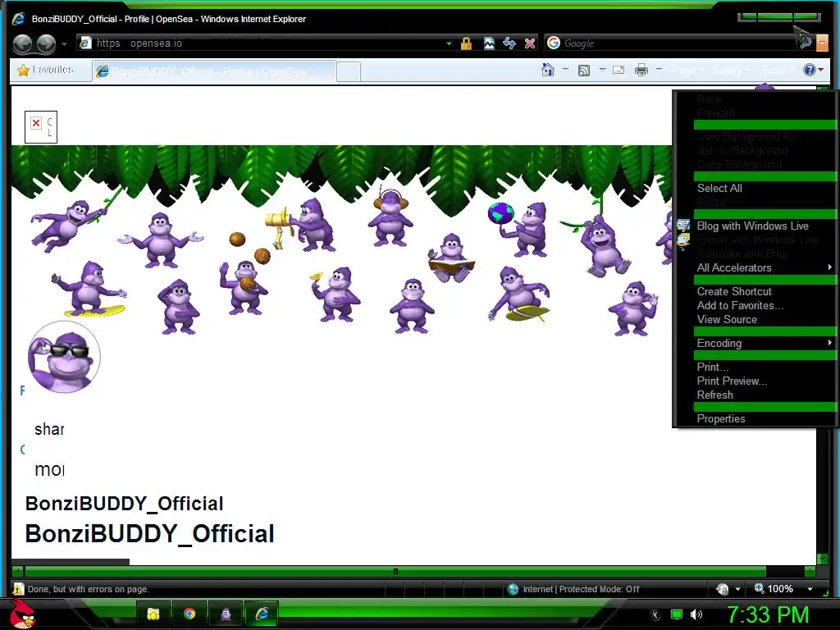
Task: Open the Safety menu in command bar
Action: 731,71
